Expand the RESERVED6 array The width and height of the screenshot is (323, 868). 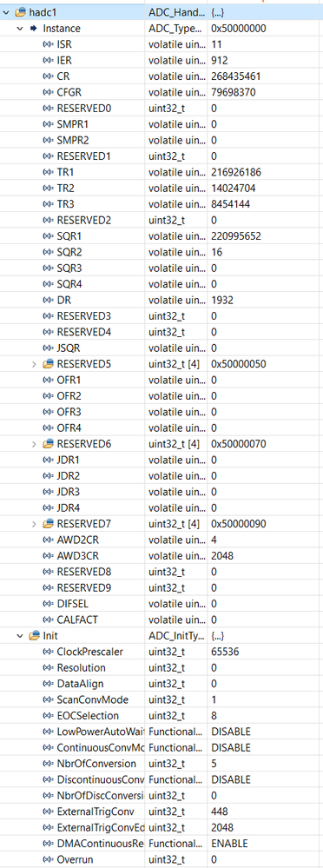point(34,443)
